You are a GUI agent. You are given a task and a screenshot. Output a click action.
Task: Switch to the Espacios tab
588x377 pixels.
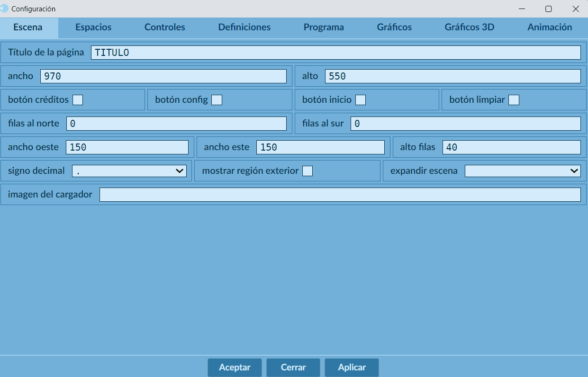[x=93, y=27]
